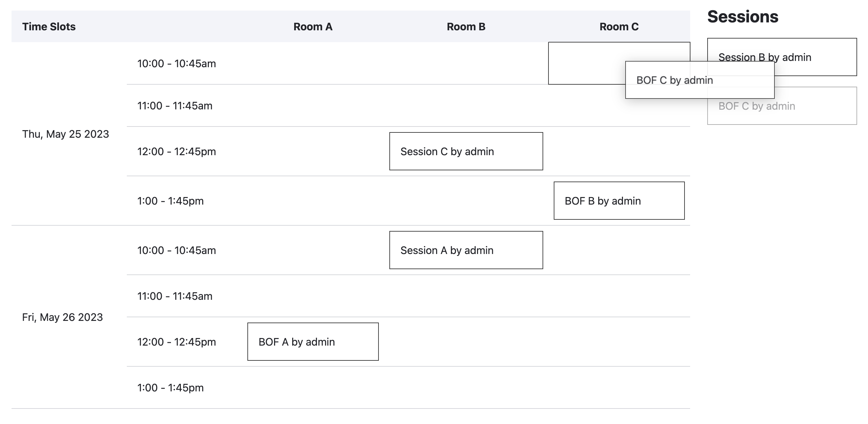The height and width of the screenshot is (424, 868).
Task: Click Friday 11:00 - 11:45am time label
Action: click(x=175, y=296)
